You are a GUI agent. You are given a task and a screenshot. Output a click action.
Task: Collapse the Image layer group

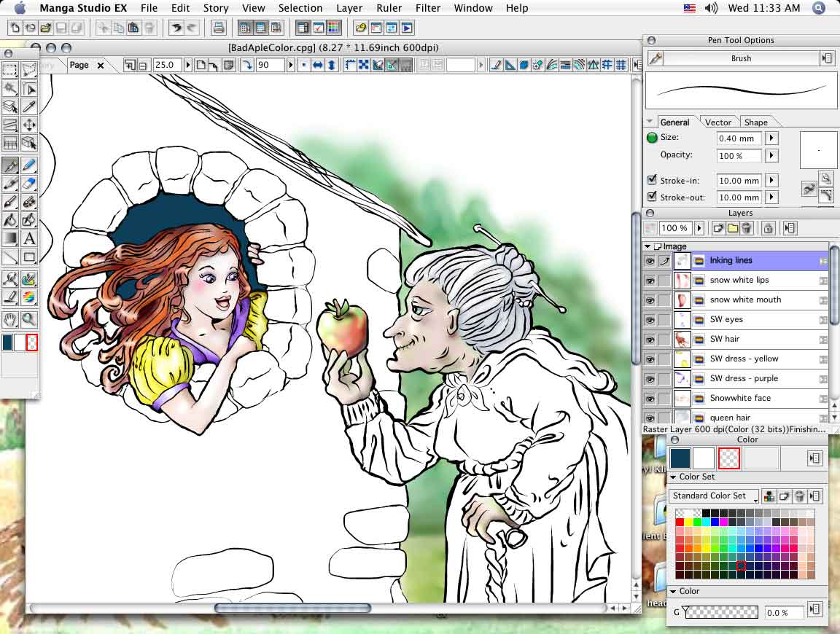(x=647, y=246)
